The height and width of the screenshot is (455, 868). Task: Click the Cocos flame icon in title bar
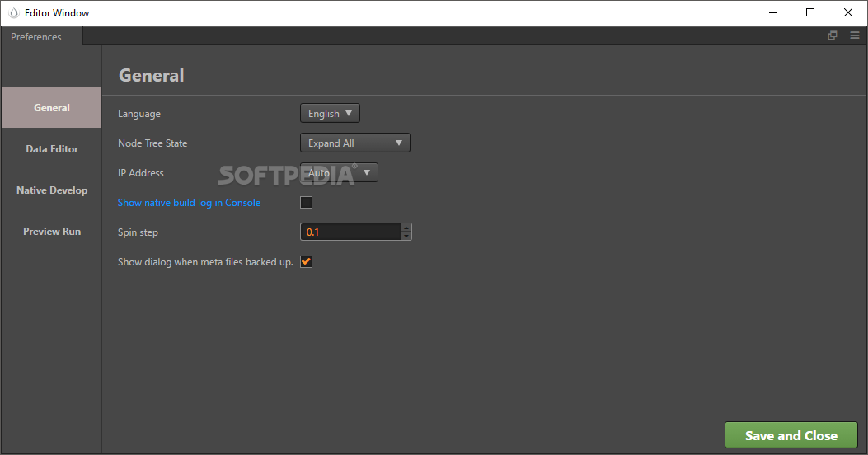14,12
